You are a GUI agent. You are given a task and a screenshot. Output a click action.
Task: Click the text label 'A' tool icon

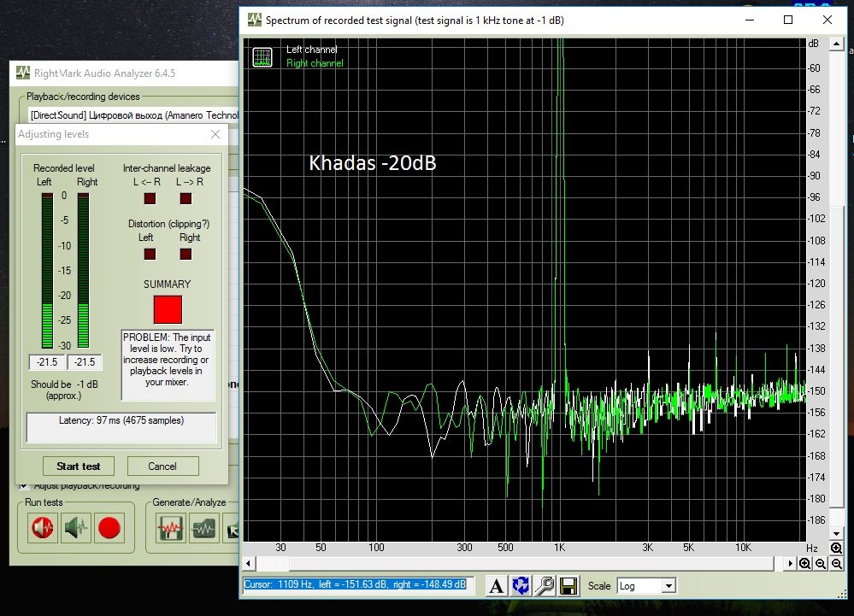coord(496,586)
